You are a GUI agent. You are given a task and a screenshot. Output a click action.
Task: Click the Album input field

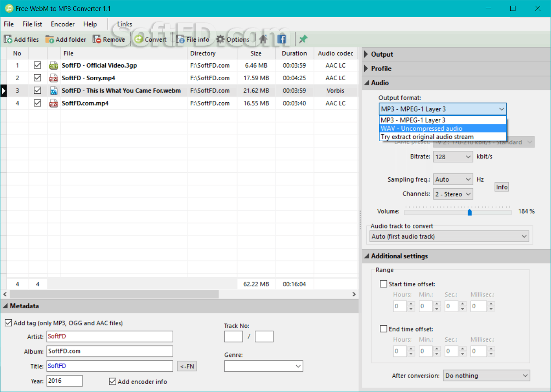(x=110, y=351)
